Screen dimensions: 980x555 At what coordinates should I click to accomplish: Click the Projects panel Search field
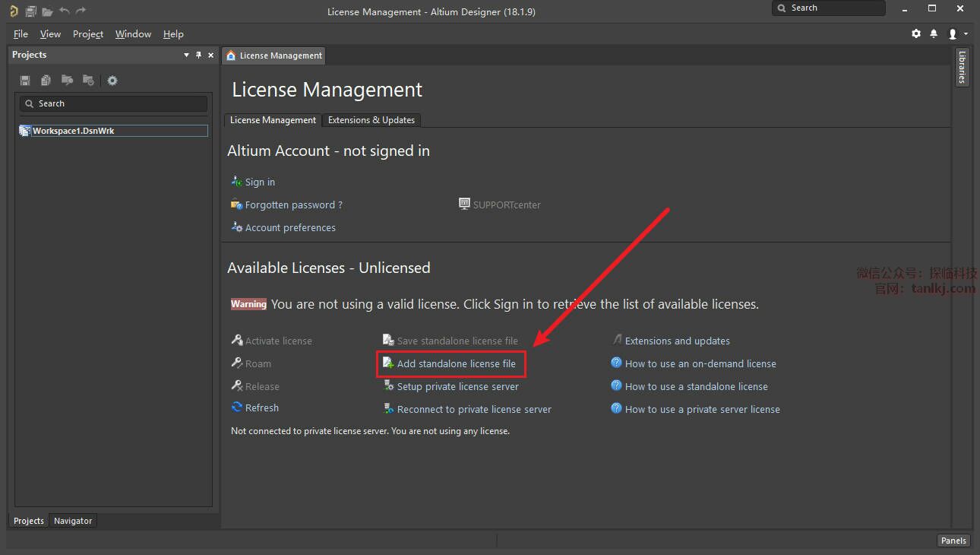click(x=113, y=103)
